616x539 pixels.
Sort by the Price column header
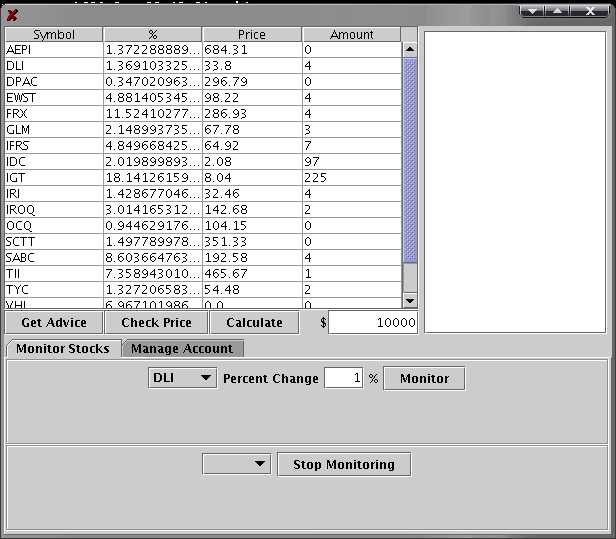tap(252, 34)
